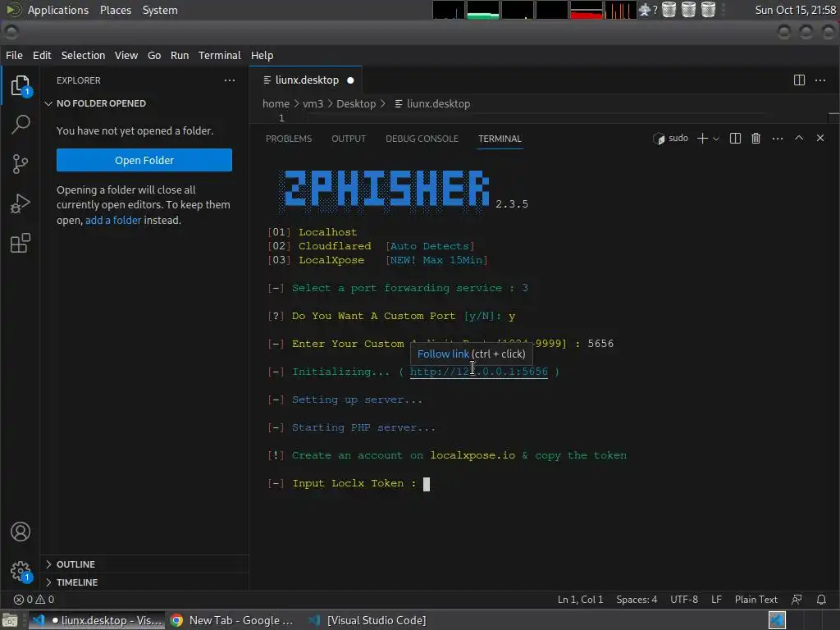Split the terminal panel
Viewport: 840px width, 630px height.
[x=736, y=139]
